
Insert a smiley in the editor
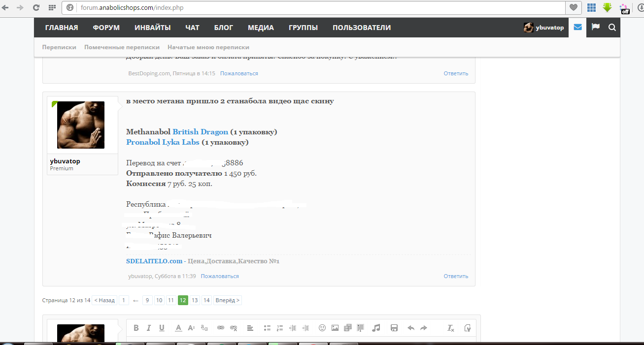click(322, 328)
